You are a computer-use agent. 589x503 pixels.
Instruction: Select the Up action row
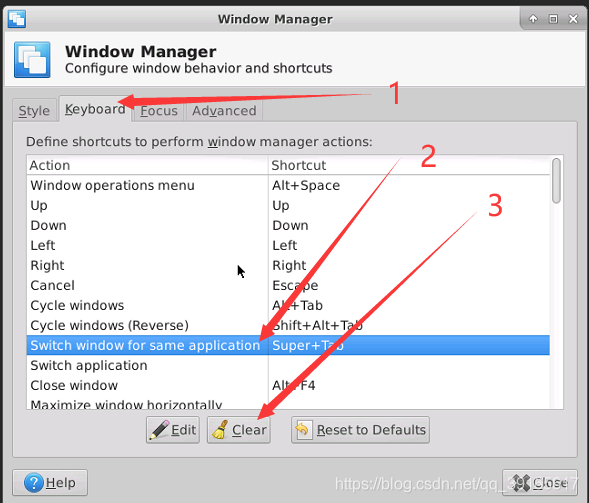(x=288, y=205)
